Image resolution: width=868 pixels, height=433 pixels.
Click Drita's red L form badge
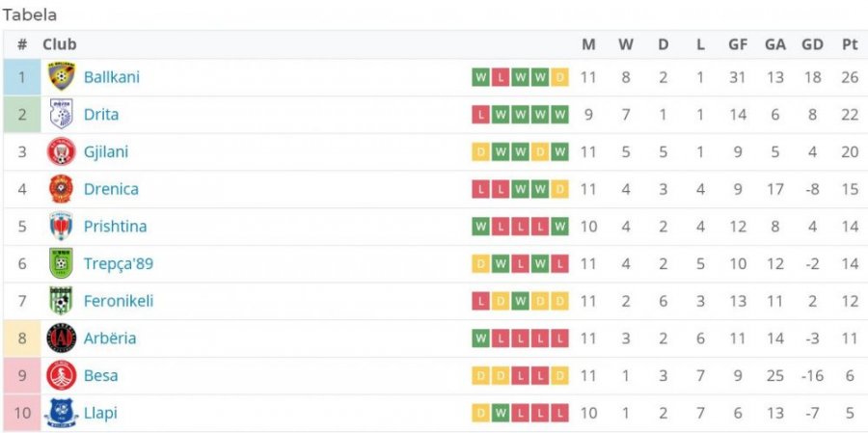click(480, 115)
